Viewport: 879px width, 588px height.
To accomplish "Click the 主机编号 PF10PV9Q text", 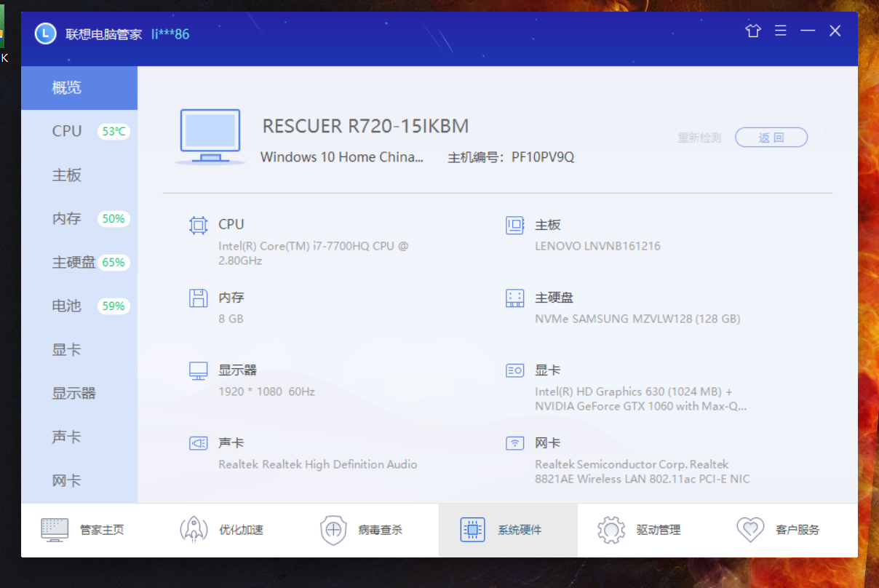I will point(511,157).
